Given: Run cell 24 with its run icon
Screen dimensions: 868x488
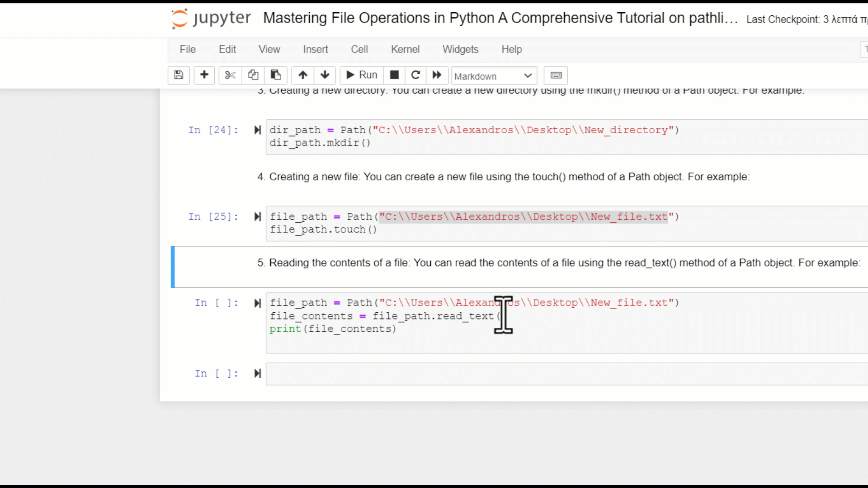Looking at the screenshot, I should click(258, 130).
